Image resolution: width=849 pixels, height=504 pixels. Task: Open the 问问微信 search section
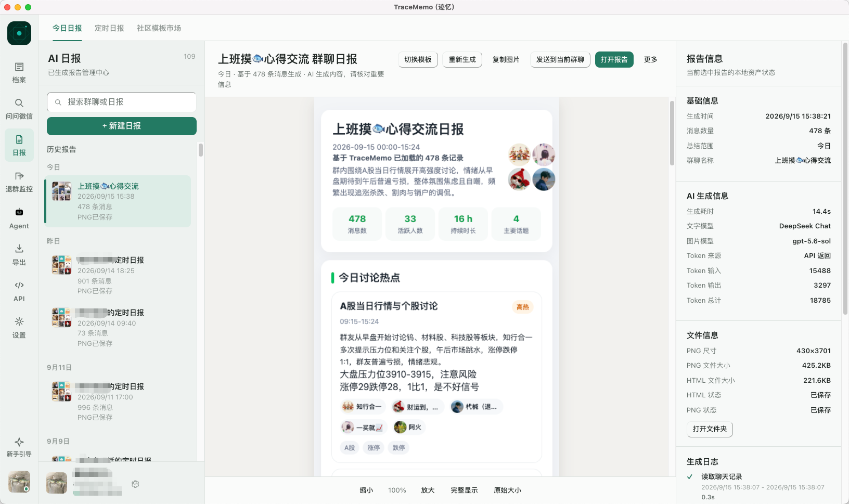pos(19,109)
